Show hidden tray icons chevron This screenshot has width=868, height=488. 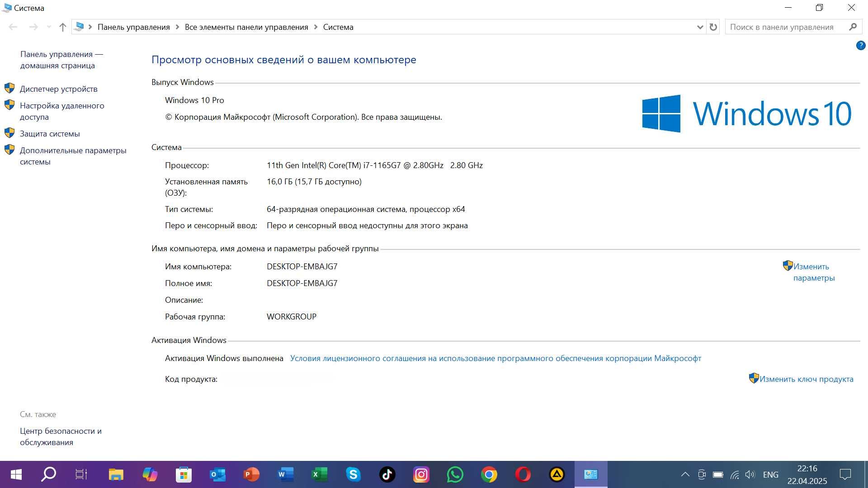[x=685, y=474]
